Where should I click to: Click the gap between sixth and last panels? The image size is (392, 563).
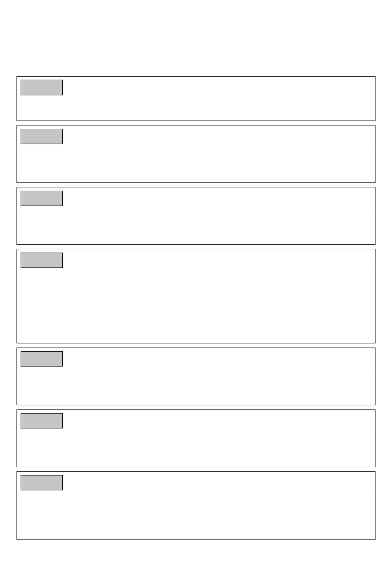196,469
